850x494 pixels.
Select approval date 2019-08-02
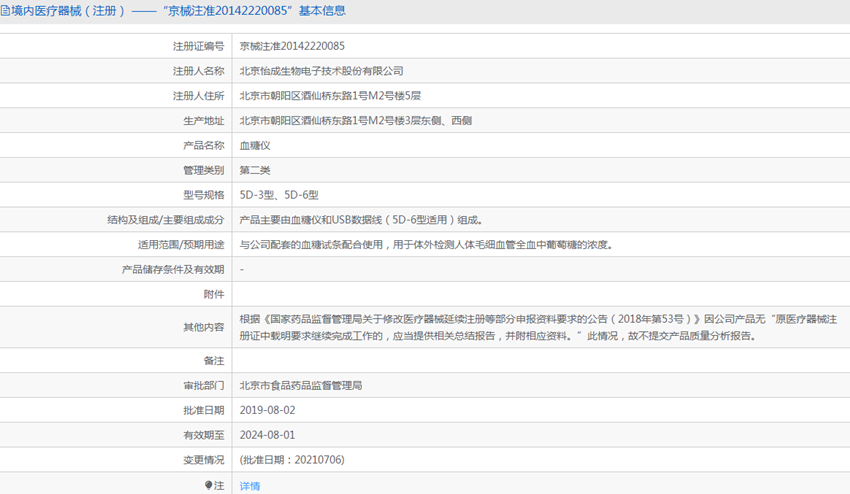(267, 410)
